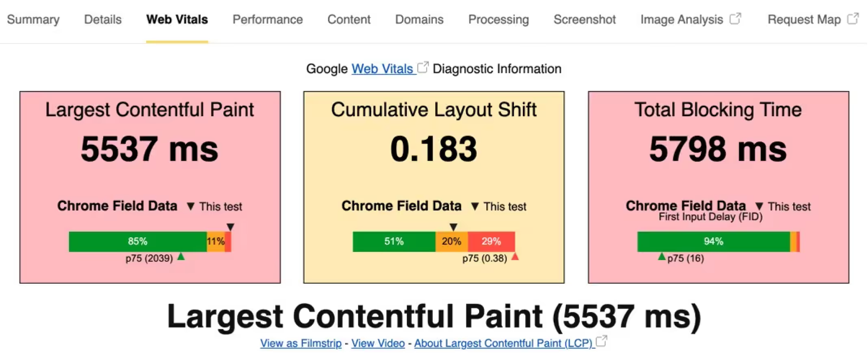Click the green p75 (16) triangle under the FID bar
The image size is (868, 364).
point(662,257)
